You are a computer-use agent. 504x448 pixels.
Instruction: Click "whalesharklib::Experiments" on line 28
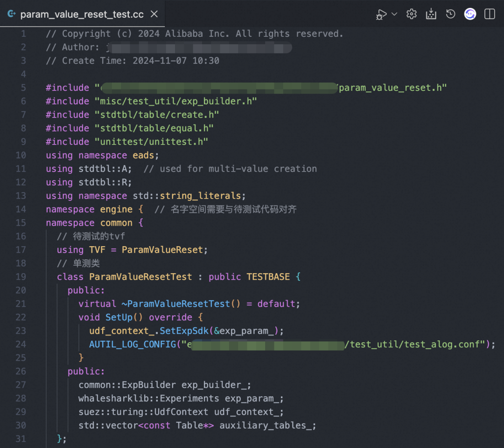tap(149, 398)
